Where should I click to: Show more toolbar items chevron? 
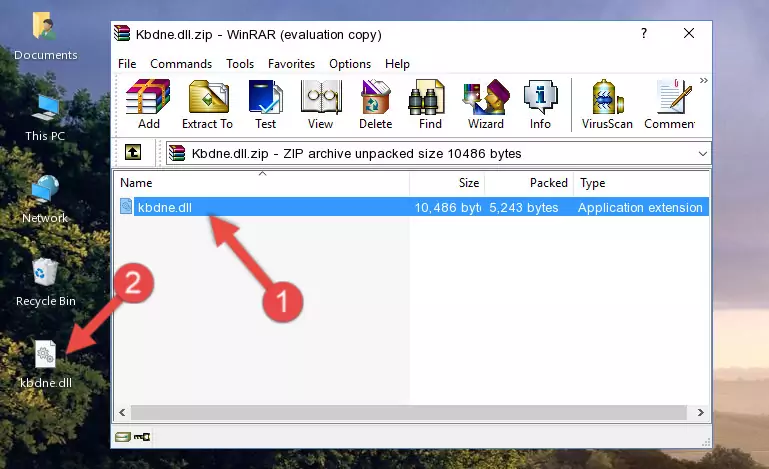(704, 80)
